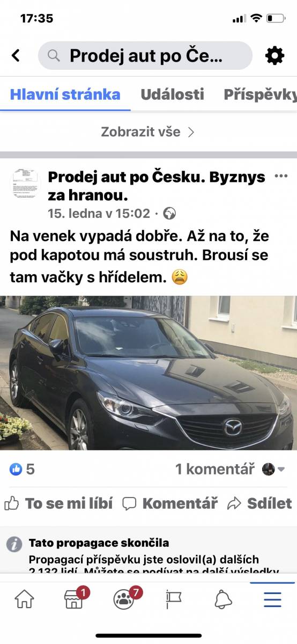
Task: Open the three-dot post options menu
Action: tap(280, 176)
